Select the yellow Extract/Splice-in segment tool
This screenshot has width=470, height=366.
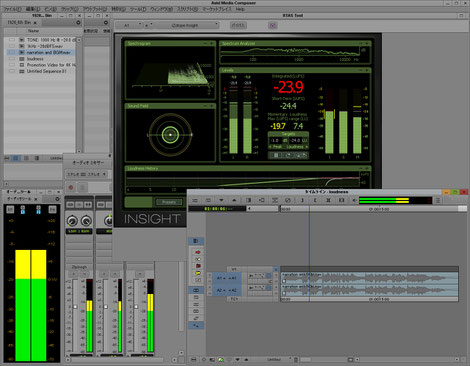pyautogui.click(x=198, y=259)
